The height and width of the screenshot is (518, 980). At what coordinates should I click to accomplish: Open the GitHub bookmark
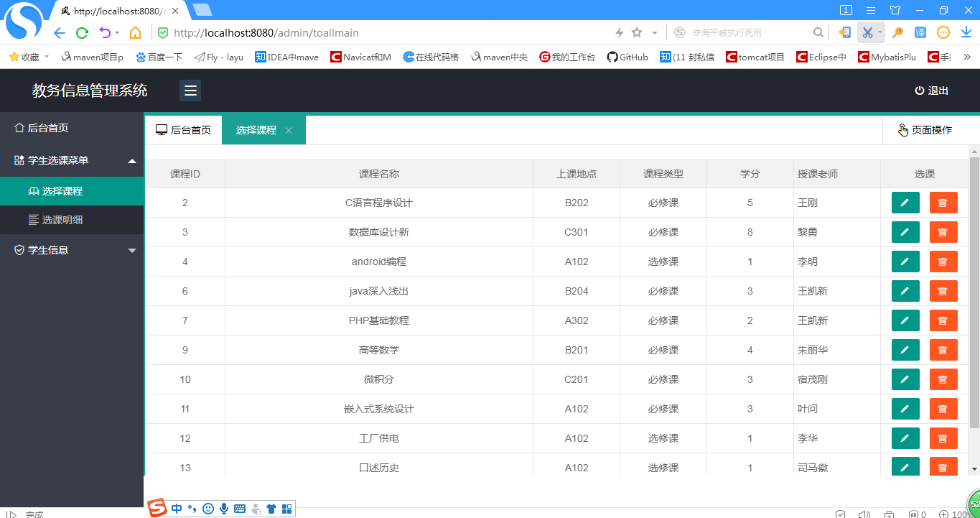pyautogui.click(x=627, y=57)
